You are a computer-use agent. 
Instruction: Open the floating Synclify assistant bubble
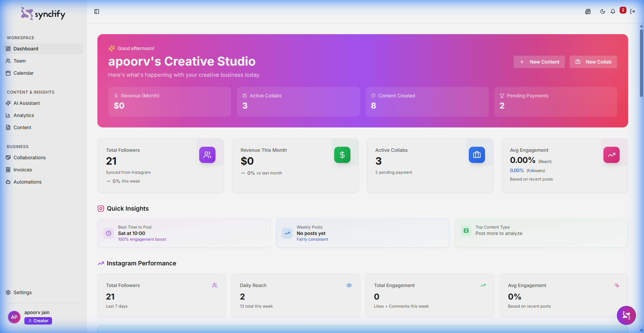[626, 315]
